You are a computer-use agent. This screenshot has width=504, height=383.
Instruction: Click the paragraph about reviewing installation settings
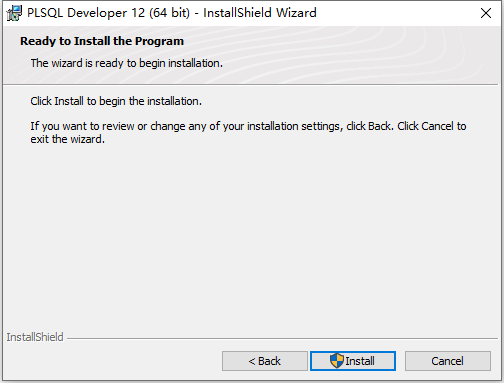coord(248,132)
